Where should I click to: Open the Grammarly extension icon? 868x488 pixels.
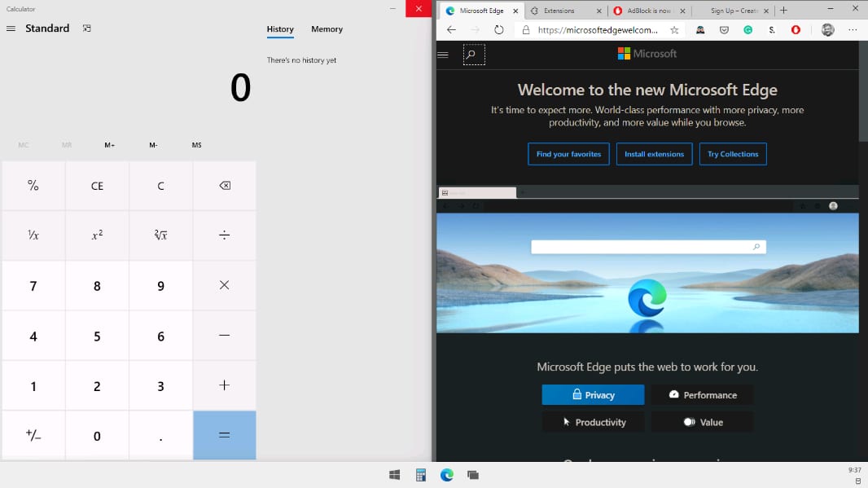point(747,30)
